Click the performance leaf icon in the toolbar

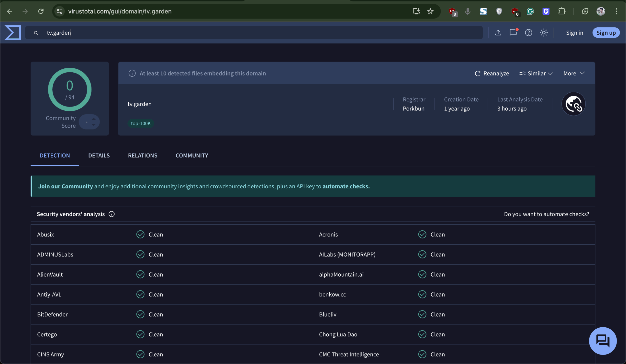point(585,11)
